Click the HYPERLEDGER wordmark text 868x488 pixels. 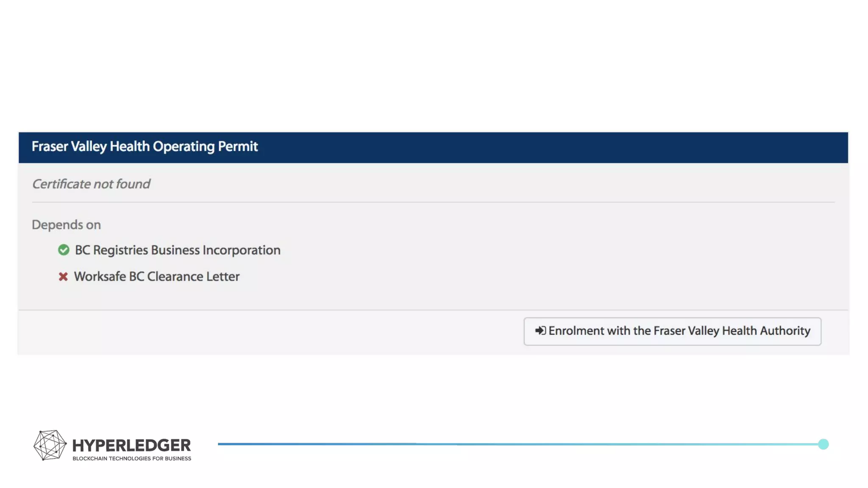coord(131,445)
